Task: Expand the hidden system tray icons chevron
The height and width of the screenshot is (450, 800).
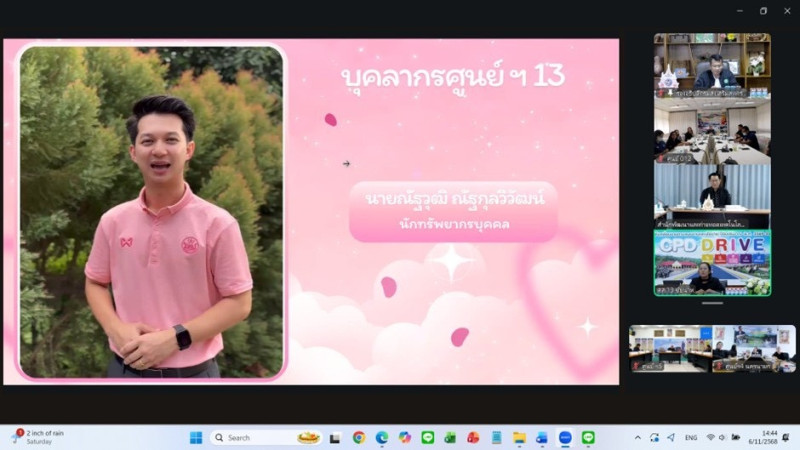Action: [x=638, y=438]
